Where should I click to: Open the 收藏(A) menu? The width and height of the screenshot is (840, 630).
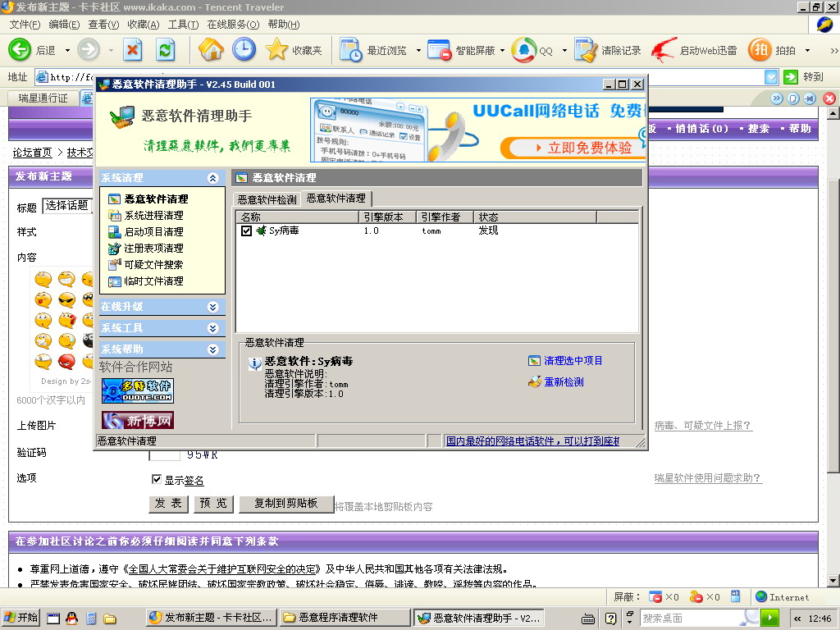[x=143, y=25]
